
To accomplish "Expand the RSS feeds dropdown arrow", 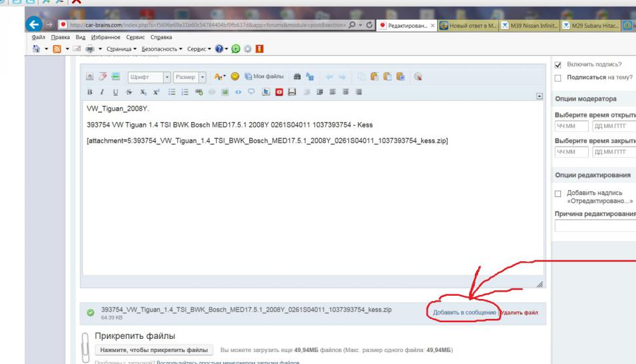I will click(x=68, y=48).
